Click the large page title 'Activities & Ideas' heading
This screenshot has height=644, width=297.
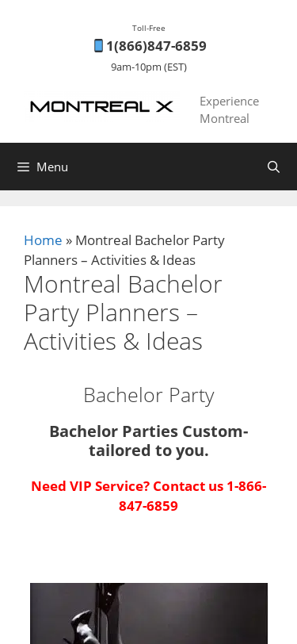pos(113,341)
